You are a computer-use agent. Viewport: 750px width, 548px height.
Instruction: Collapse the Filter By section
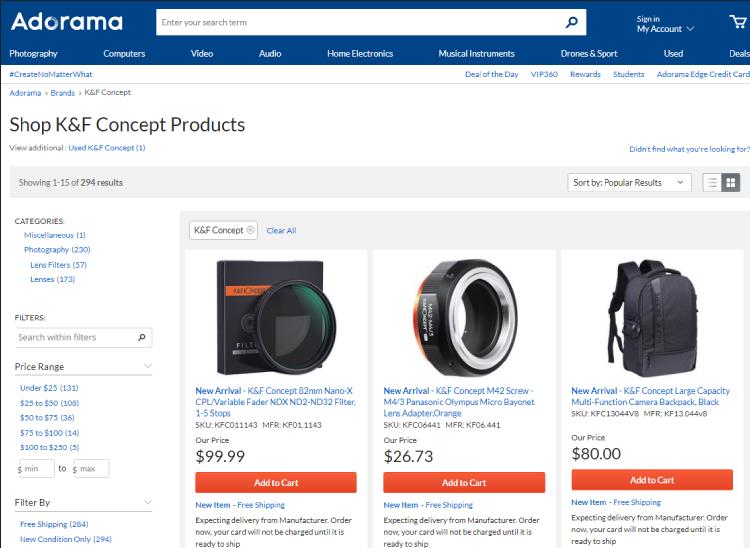(x=148, y=502)
